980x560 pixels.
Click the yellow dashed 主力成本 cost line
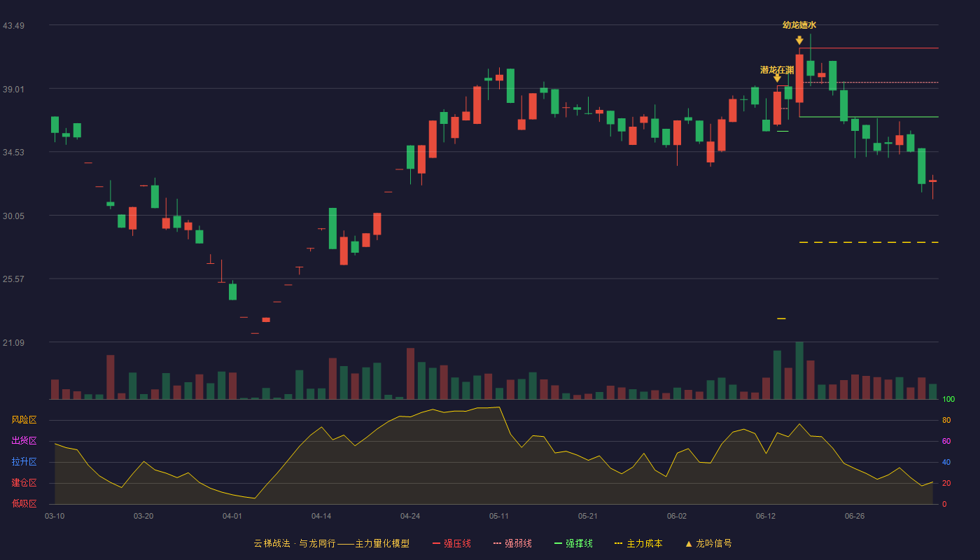(x=869, y=242)
